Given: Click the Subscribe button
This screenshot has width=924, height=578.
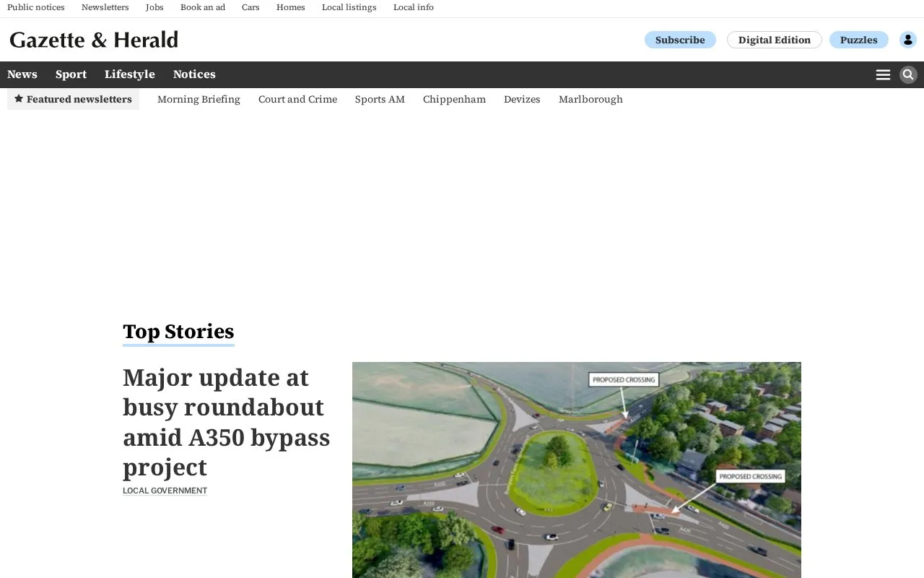Looking at the screenshot, I should (x=680, y=40).
